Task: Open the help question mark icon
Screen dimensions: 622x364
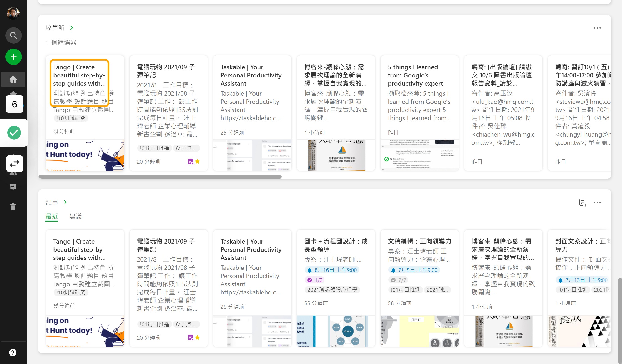Action: click(13, 353)
